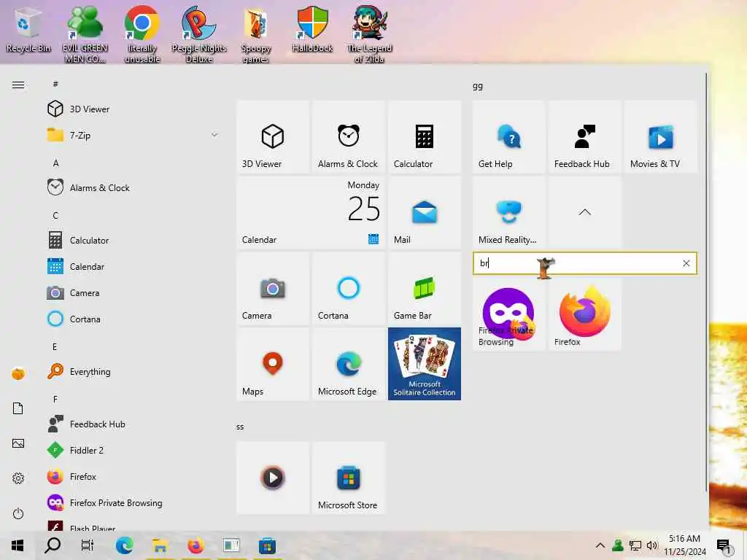Click the letter F section header

tap(55, 399)
